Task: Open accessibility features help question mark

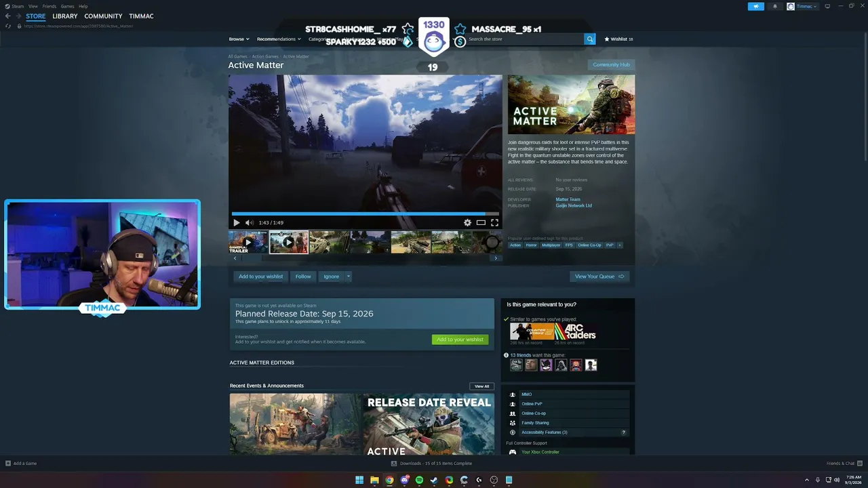Action: coord(623,432)
